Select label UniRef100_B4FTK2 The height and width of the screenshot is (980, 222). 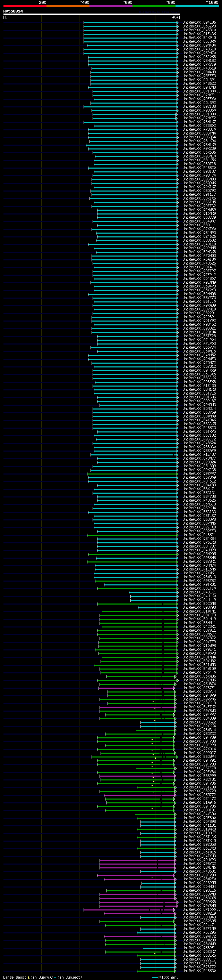(199, 707)
